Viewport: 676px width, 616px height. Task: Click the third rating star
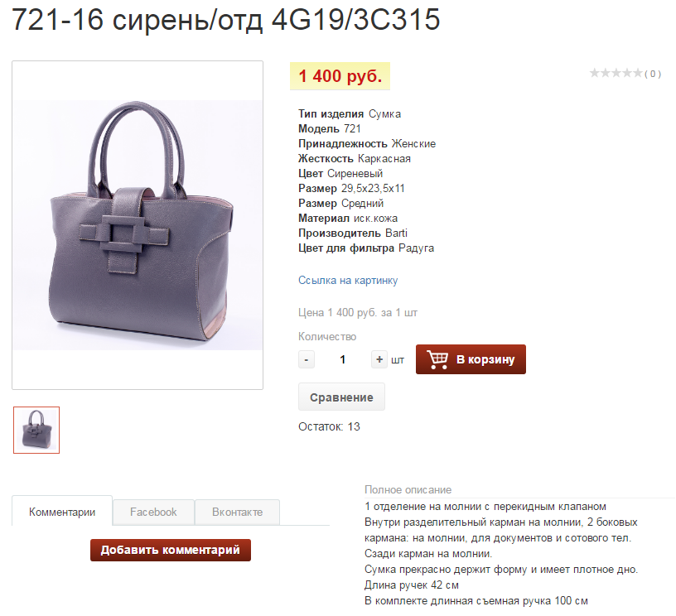point(616,73)
